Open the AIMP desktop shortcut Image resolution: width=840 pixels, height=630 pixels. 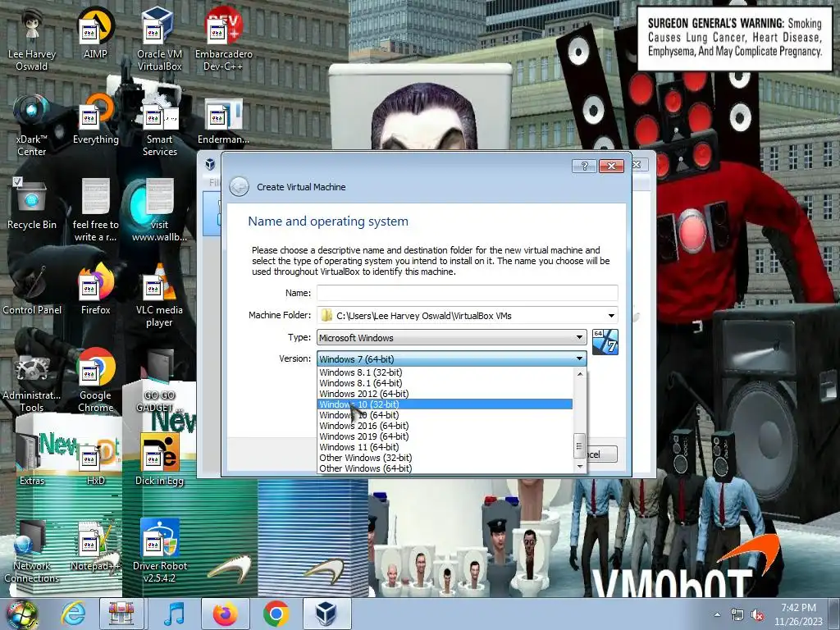tap(95, 32)
